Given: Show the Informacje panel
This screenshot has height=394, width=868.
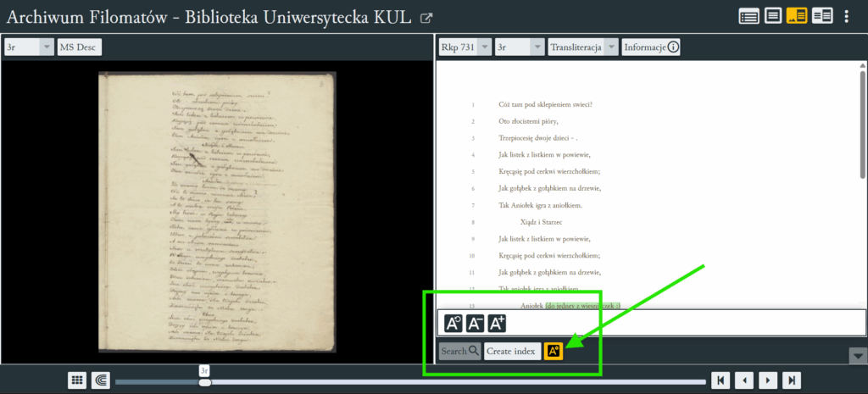Looking at the screenshot, I should pos(650,47).
